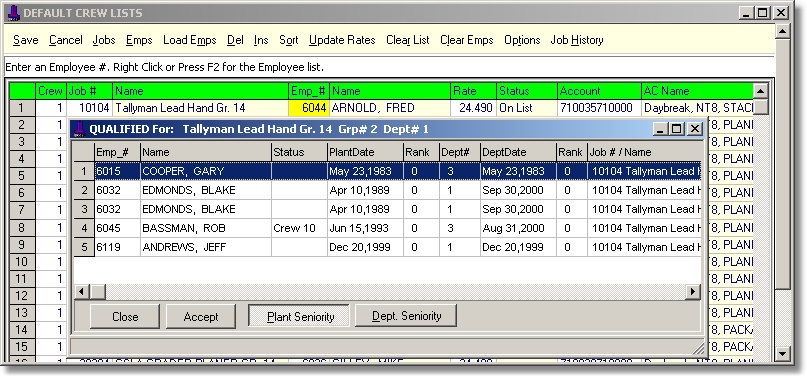The image size is (807, 378).
Task: Close the QUALIFIED For dialog with X
Action: [x=695, y=129]
